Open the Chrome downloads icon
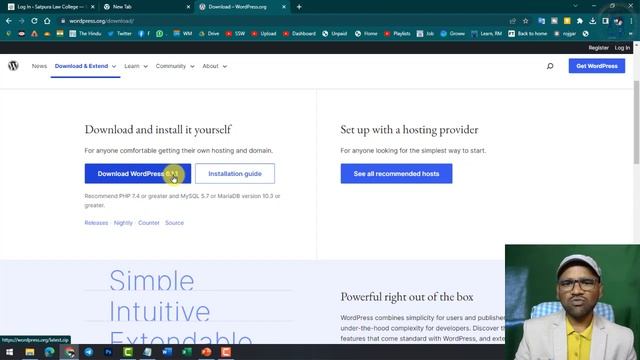Image resolution: width=640 pixels, height=360 pixels. tap(593, 21)
